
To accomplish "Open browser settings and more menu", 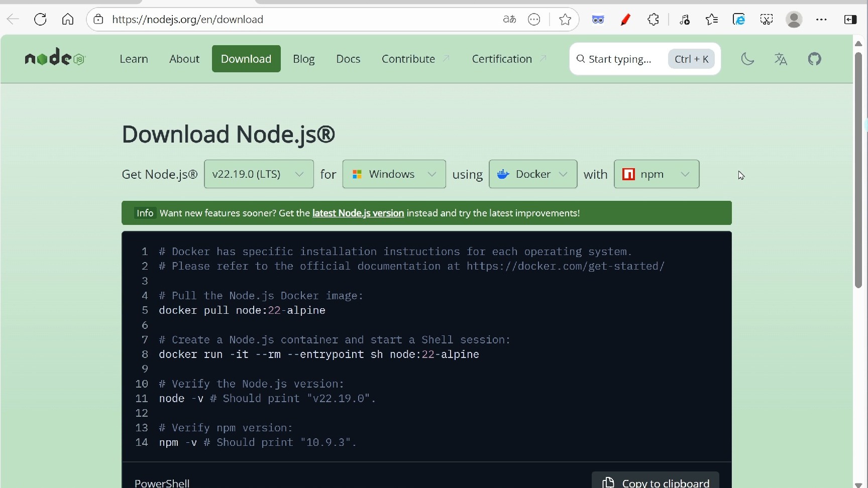I will [x=821, y=20].
